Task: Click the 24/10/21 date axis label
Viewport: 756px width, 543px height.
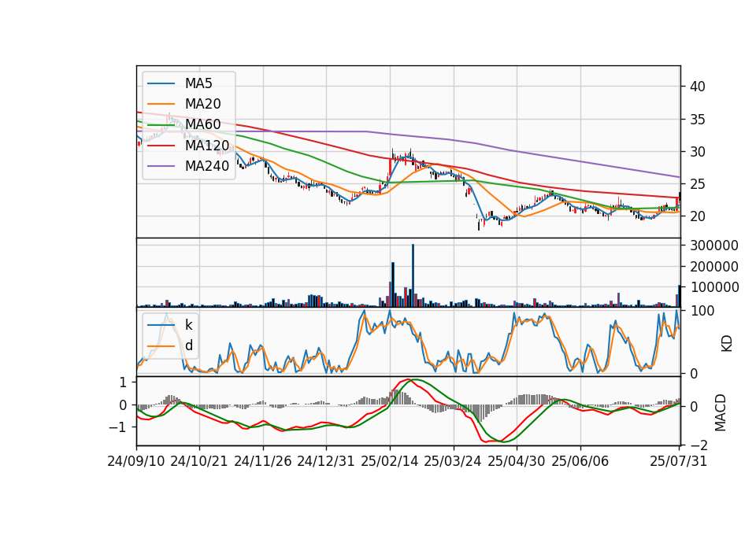Action: 199,461
